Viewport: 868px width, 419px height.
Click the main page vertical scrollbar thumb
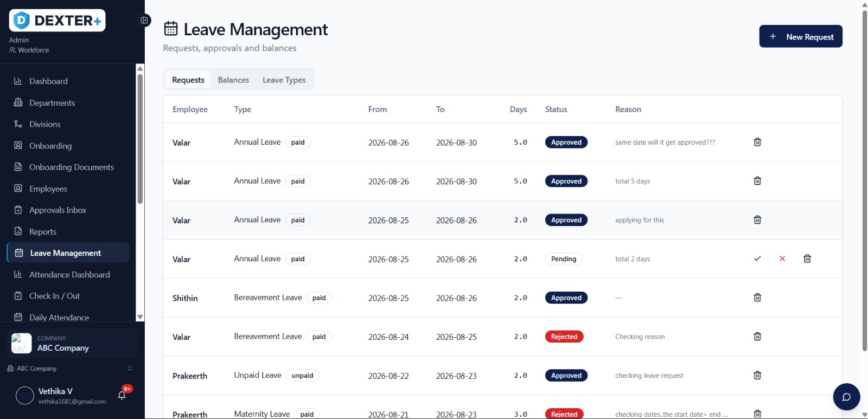865,180
